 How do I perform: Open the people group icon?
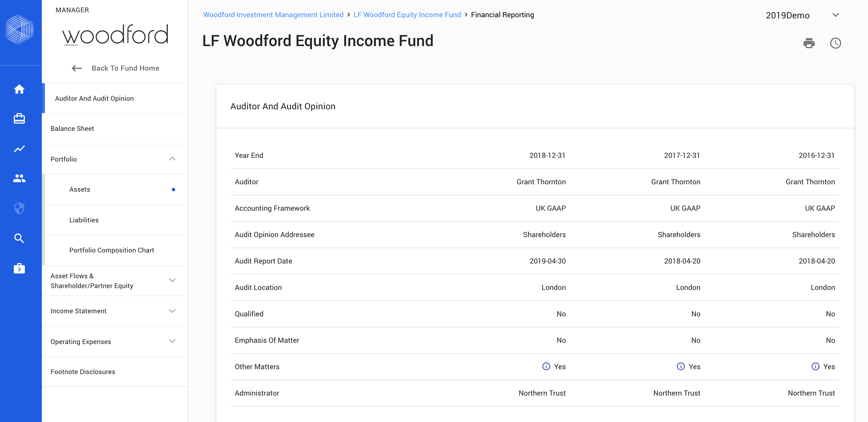click(x=19, y=178)
